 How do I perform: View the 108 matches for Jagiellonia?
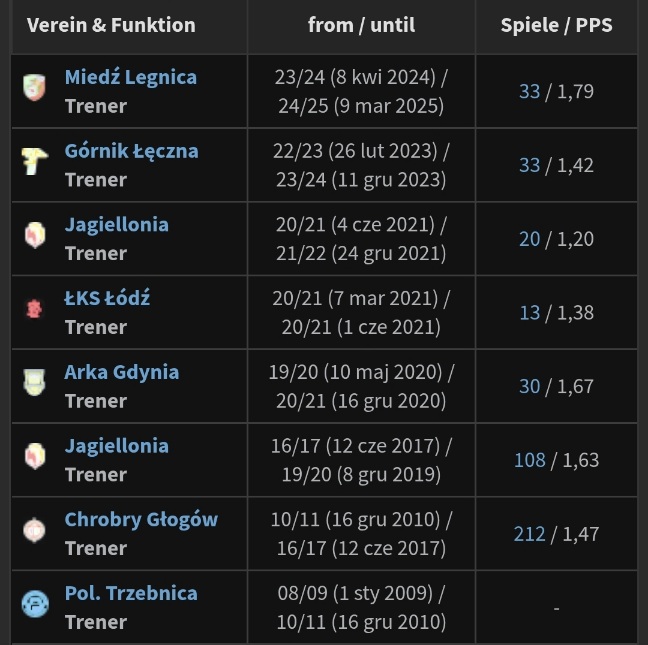[x=529, y=460]
